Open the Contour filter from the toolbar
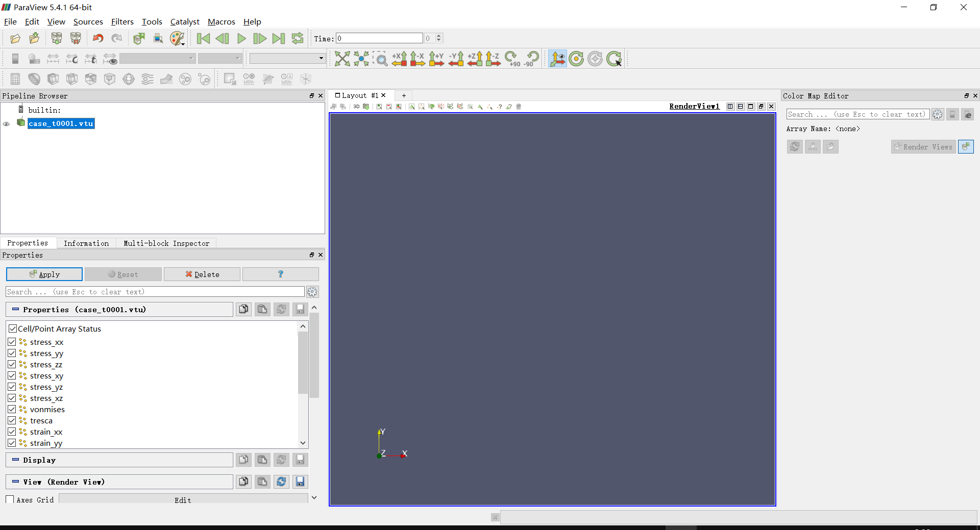 [34, 79]
